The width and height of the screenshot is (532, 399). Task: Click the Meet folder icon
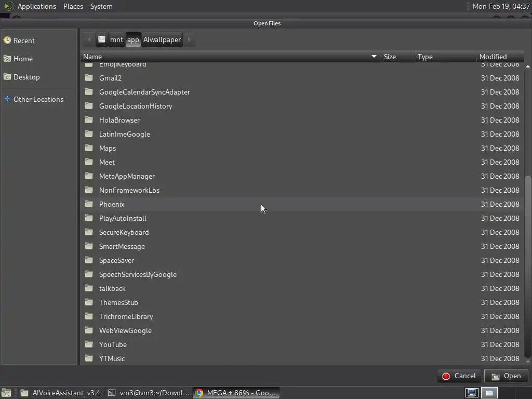click(x=89, y=162)
